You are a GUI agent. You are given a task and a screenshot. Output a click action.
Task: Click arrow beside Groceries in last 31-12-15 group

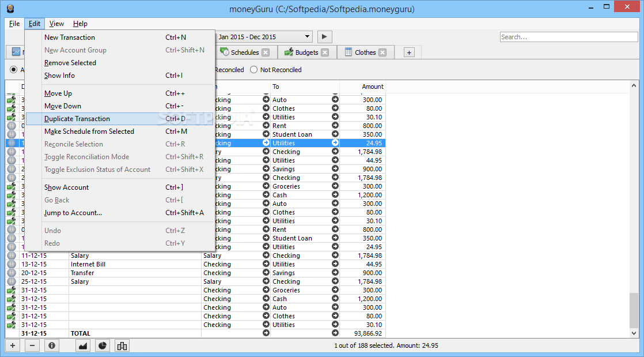tap(335, 290)
